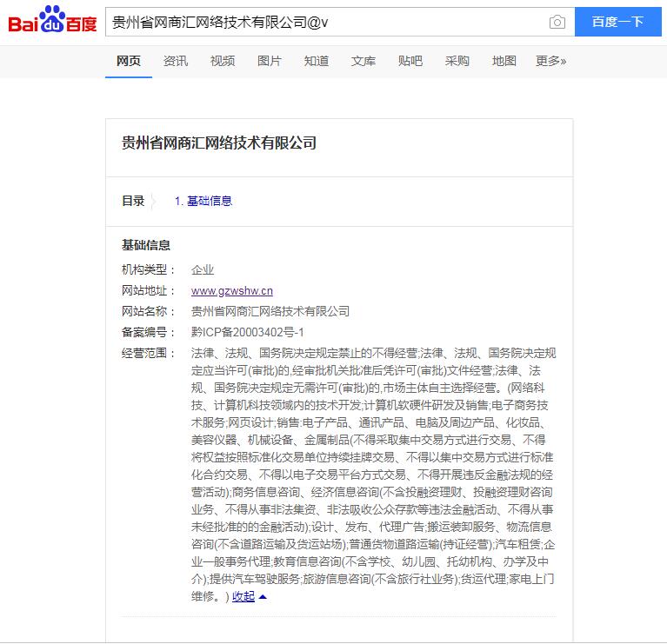667x644 pixels.
Task: Expand the 更多» menu
Action: click(x=550, y=61)
